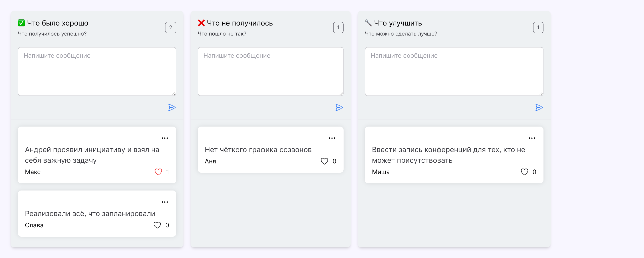Open options menu on Андрей initiative card

(x=165, y=138)
